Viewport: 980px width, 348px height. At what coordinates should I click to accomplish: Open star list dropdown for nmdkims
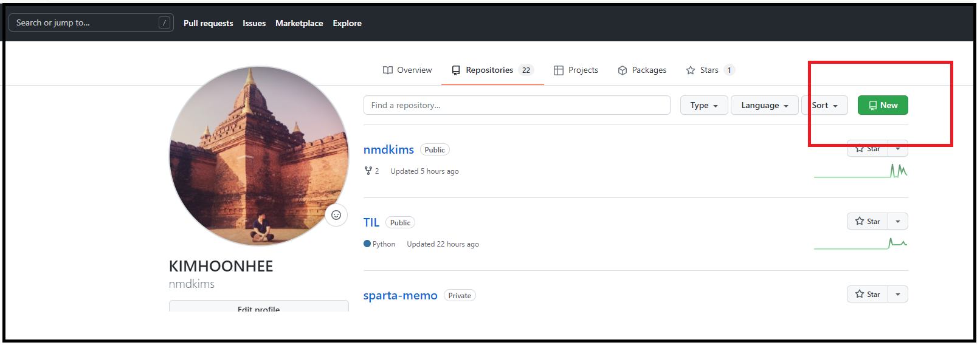[898, 149]
